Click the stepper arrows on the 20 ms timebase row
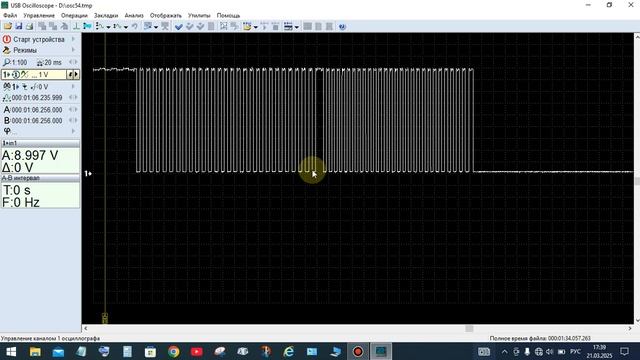The width and height of the screenshot is (640, 360). coord(73,62)
